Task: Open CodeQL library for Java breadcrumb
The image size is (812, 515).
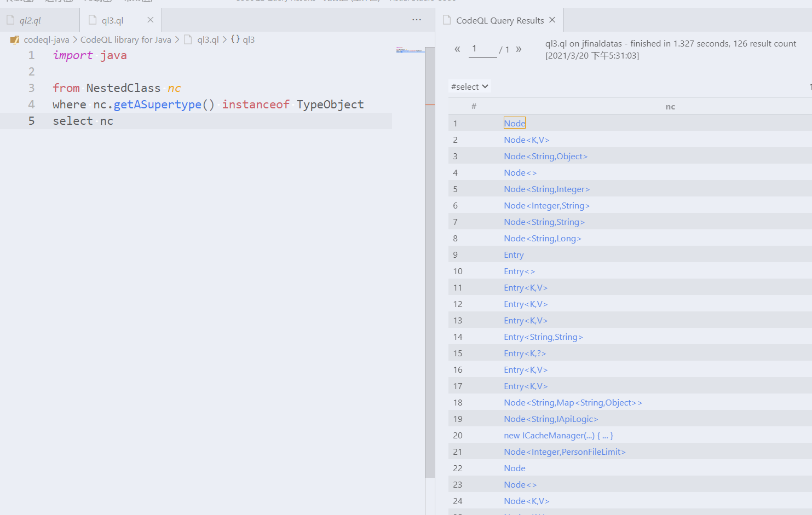Action: click(x=125, y=39)
